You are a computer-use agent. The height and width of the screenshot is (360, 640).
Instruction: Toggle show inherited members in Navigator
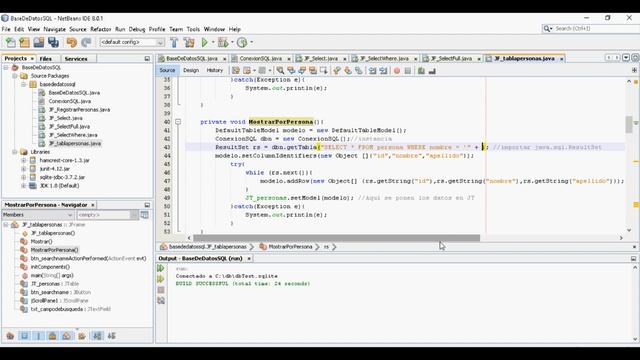coord(10,336)
